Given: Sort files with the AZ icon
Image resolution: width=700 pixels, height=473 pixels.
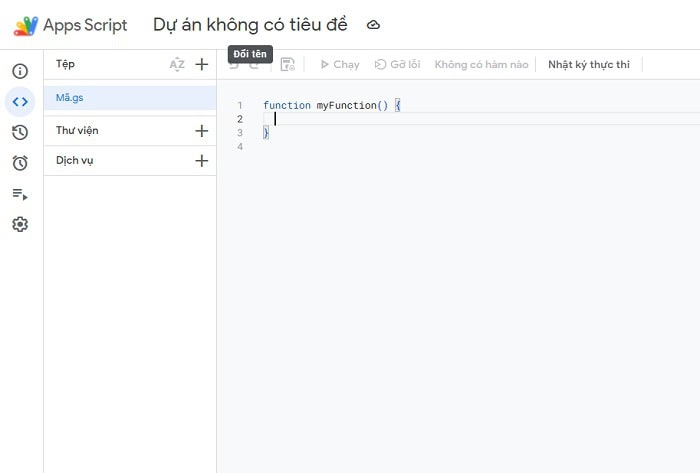Looking at the screenshot, I should [177, 64].
